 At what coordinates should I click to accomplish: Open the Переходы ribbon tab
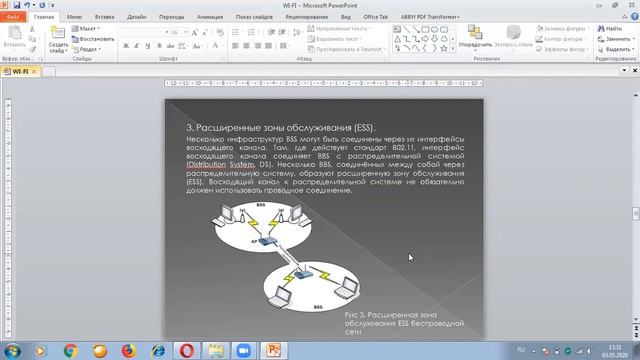click(171, 17)
